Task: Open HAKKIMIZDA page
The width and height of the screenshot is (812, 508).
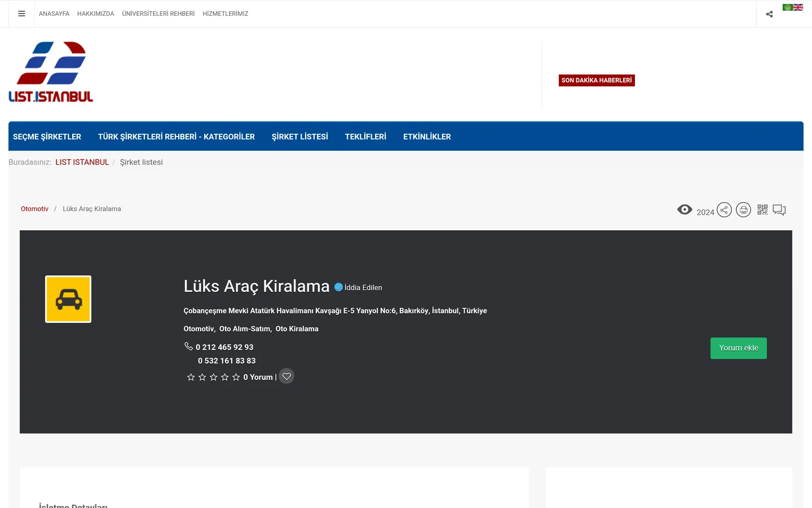Action: tap(96, 14)
